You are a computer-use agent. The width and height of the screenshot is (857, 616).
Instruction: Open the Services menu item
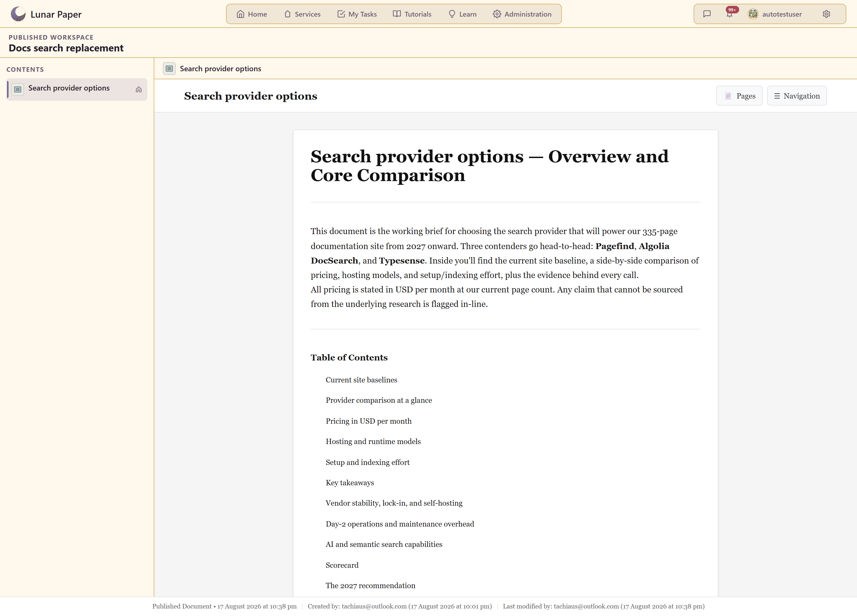click(302, 14)
